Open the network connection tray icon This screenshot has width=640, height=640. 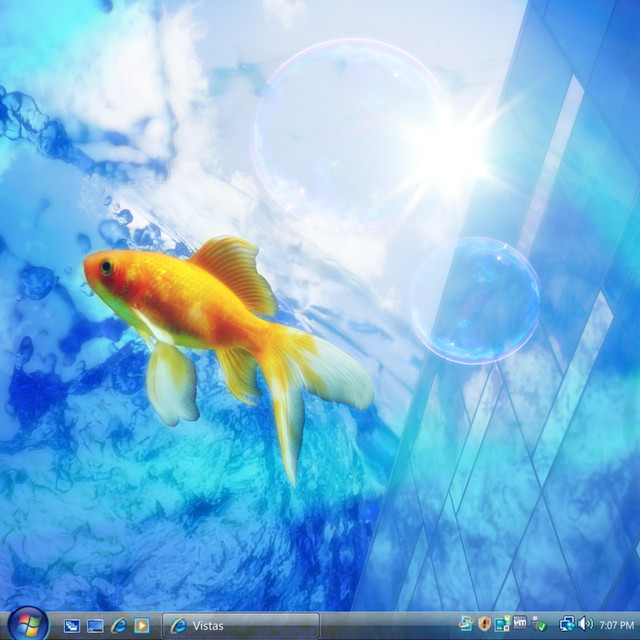(x=567, y=624)
